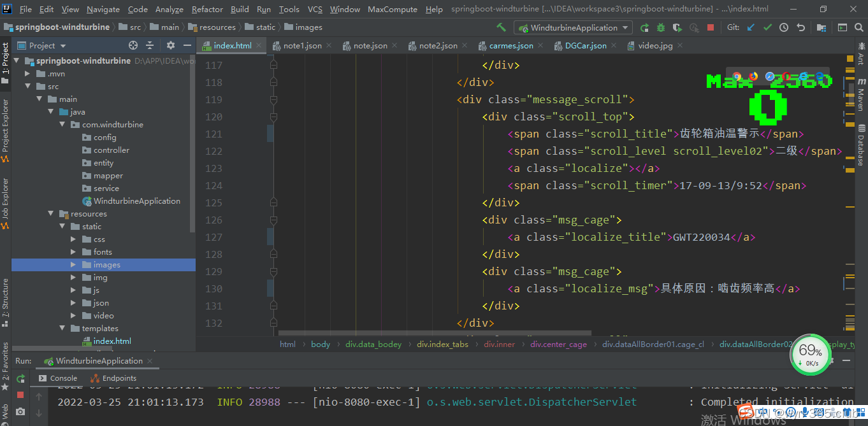Expand the fonts folder
Viewport: 868px width, 426px height.
click(x=73, y=252)
